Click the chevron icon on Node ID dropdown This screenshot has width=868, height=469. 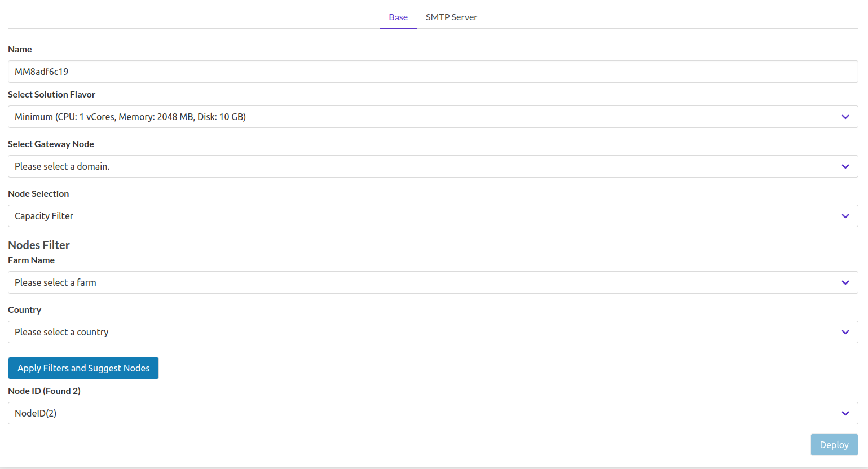tap(845, 413)
